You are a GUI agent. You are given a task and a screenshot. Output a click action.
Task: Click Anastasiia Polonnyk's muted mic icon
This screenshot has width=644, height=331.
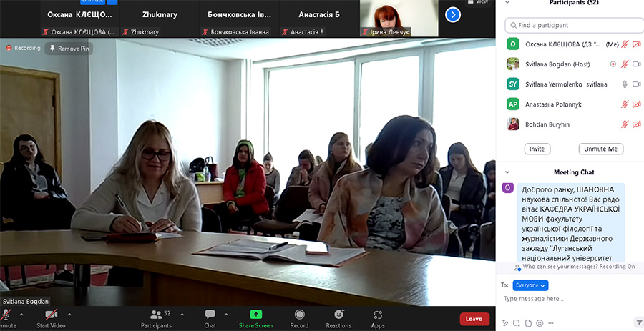625,104
